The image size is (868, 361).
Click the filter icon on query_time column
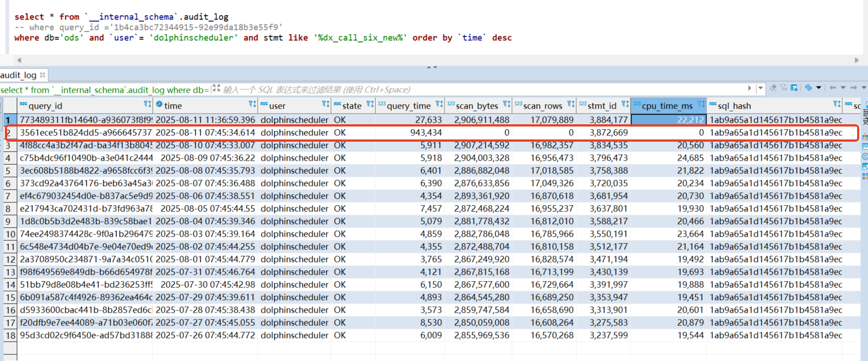(439, 104)
